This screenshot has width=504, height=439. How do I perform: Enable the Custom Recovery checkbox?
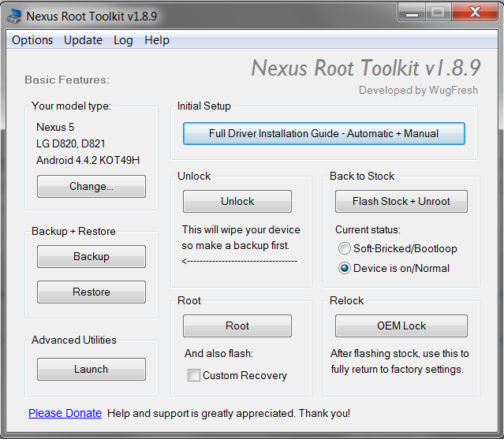[194, 376]
